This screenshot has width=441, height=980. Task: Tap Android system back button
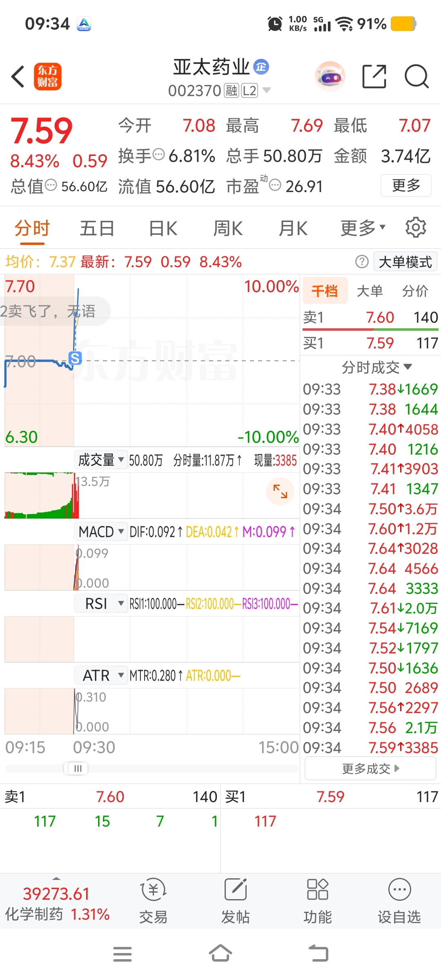coord(318,953)
